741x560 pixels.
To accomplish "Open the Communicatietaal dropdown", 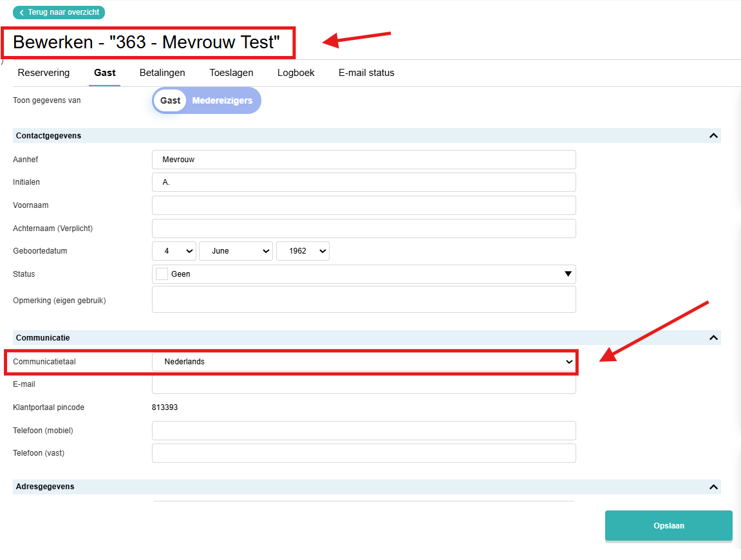I will click(x=364, y=362).
